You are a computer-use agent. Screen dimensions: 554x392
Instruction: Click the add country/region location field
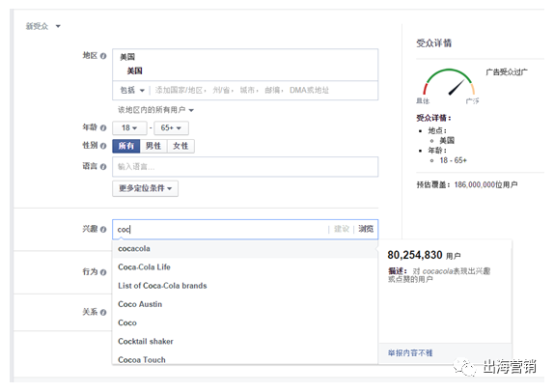pos(242,90)
